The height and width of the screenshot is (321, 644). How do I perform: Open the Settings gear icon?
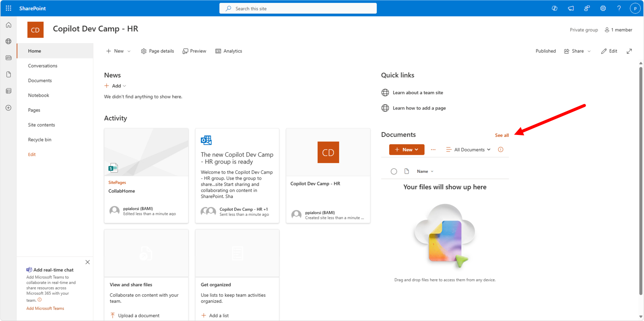[603, 8]
